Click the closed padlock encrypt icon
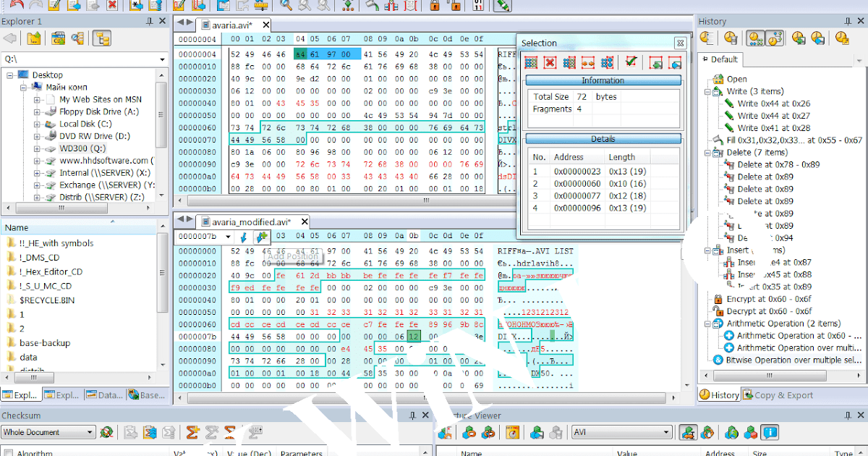Screen dimensions: 868x456 435,6
